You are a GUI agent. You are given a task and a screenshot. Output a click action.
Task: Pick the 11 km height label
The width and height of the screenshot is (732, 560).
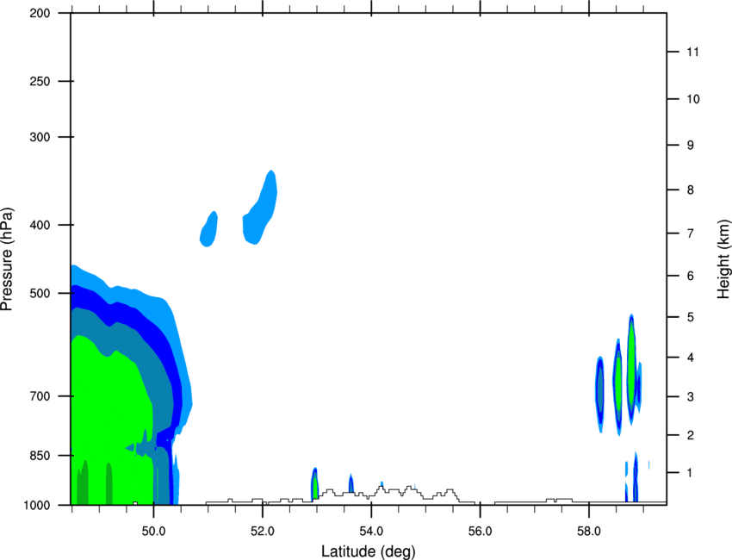692,52
